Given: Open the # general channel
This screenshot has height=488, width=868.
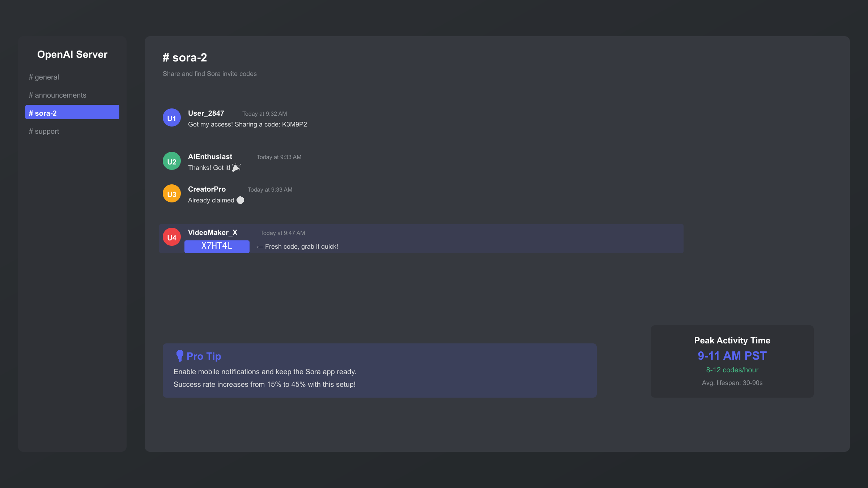Looking at the screenshot, I should click(x=44, y=77).
